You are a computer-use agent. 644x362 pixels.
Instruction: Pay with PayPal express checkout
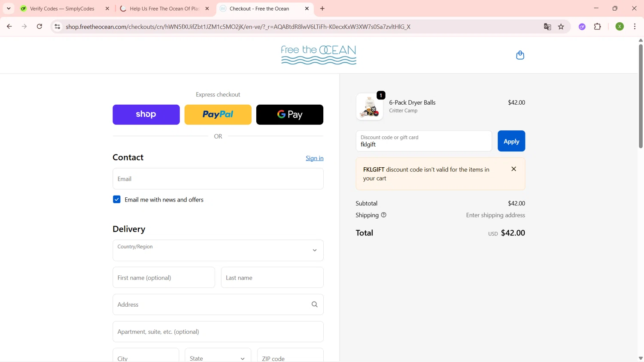click(x=218, y=115)
